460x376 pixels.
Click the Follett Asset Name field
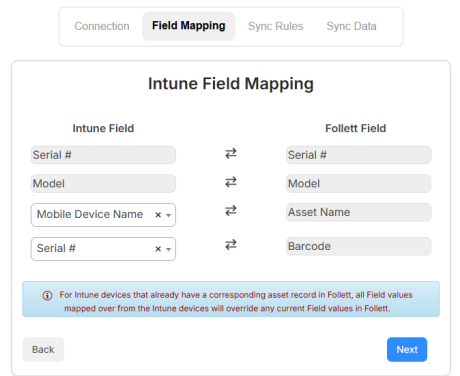[359, 212]
